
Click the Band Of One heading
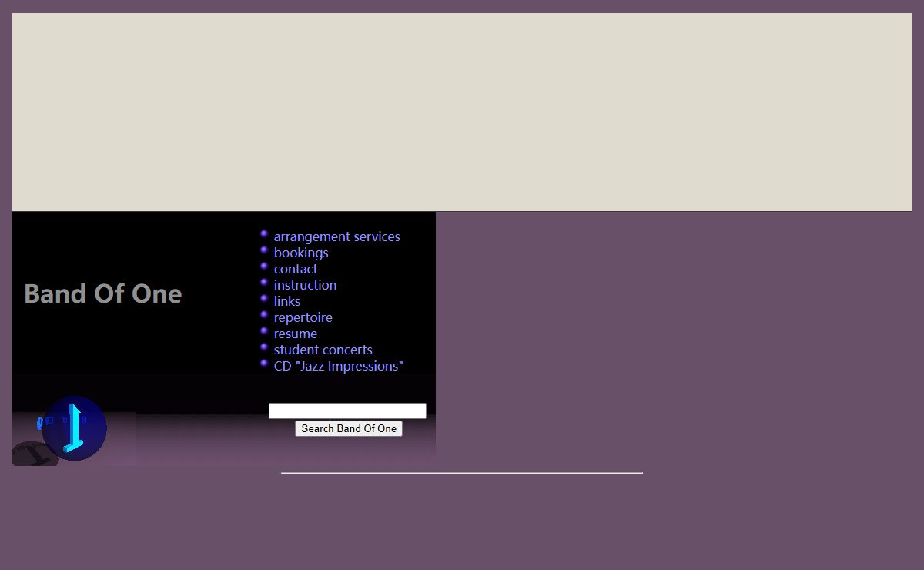pos(103,293)
